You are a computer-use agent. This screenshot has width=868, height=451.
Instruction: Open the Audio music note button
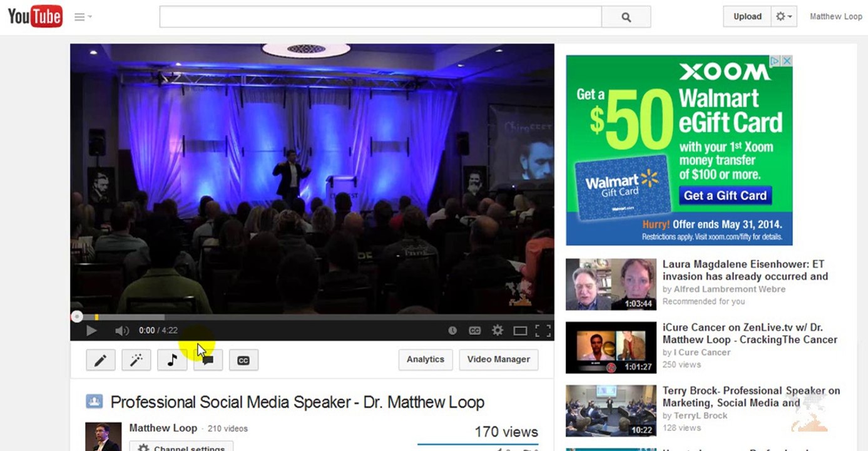[172, 360]
